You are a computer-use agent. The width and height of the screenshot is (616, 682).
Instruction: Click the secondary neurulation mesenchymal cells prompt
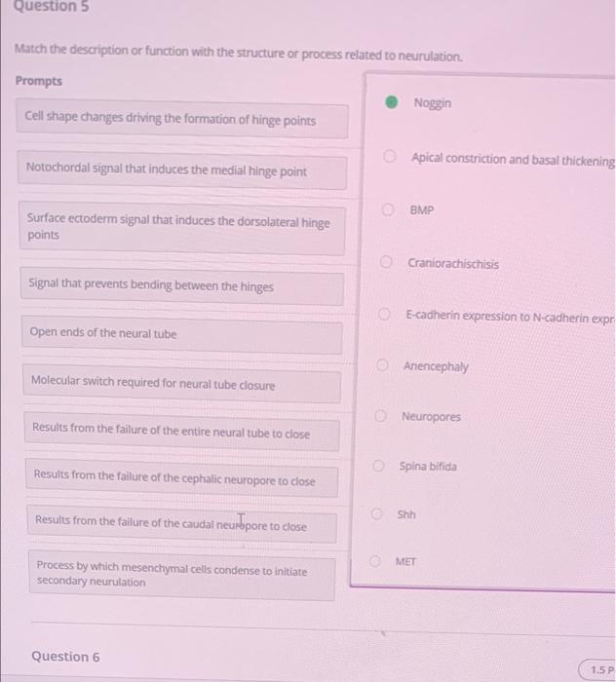coord(182,575)
